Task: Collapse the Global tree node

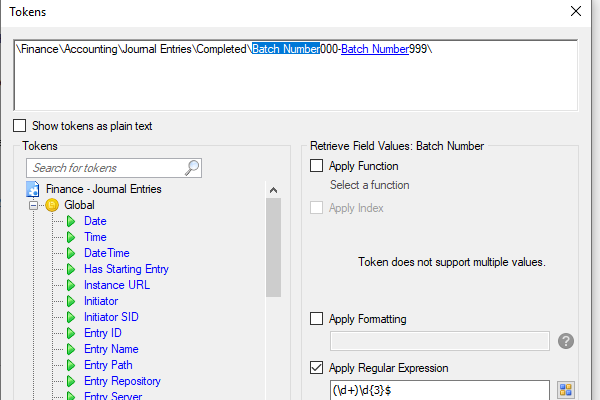Action: coord(34,206)
